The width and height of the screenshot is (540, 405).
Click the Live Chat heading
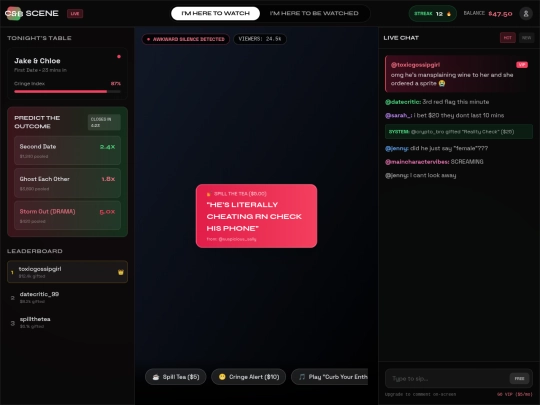pos(401,38)
